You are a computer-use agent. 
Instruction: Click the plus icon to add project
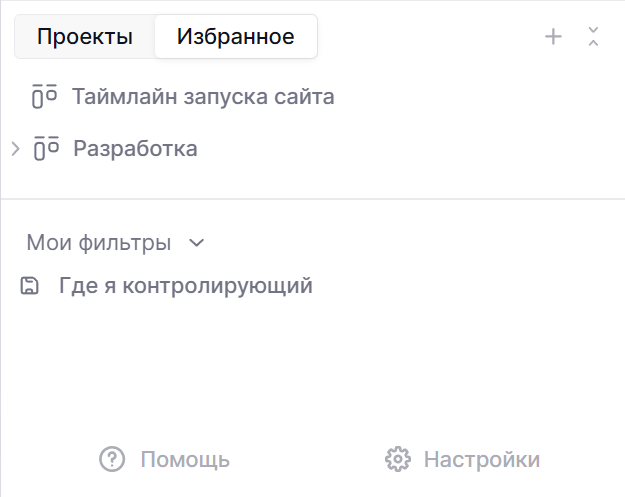pos(553,37)
